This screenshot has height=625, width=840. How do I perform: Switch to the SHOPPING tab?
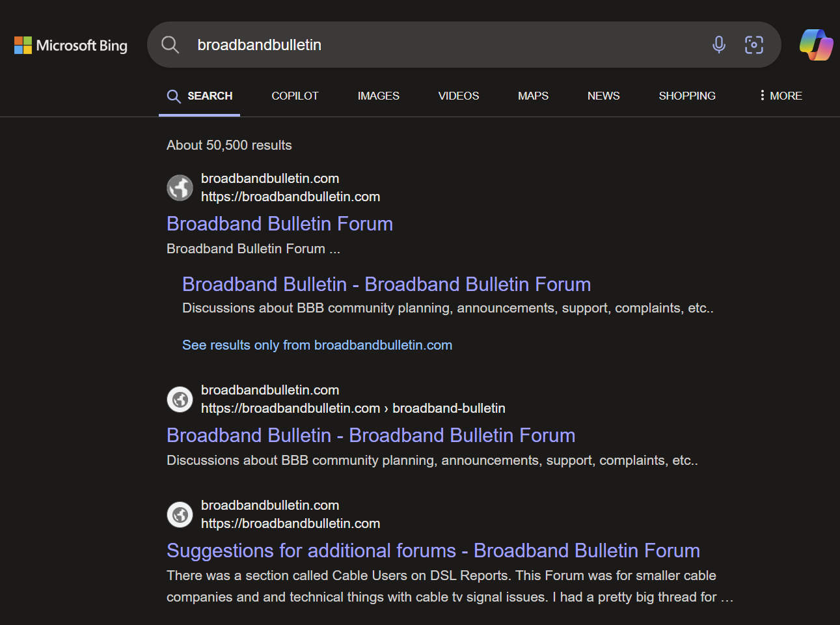(687, 96)
